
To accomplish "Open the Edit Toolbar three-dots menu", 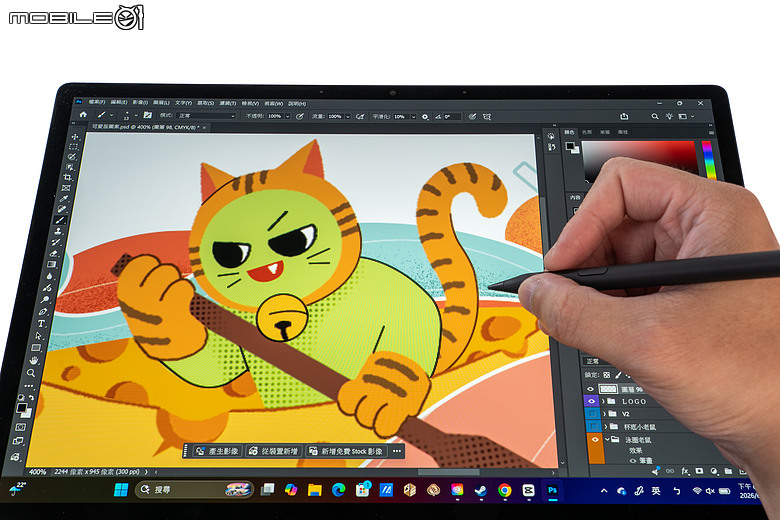I will 29,386.
